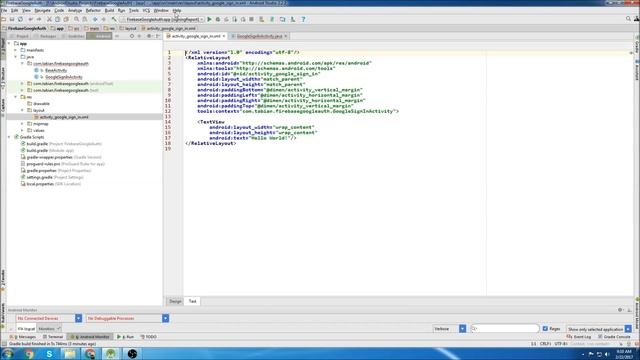This screenshot has height=360, width=640.
Task: Open the Refactor menu
Action: (x=93, y=10)
